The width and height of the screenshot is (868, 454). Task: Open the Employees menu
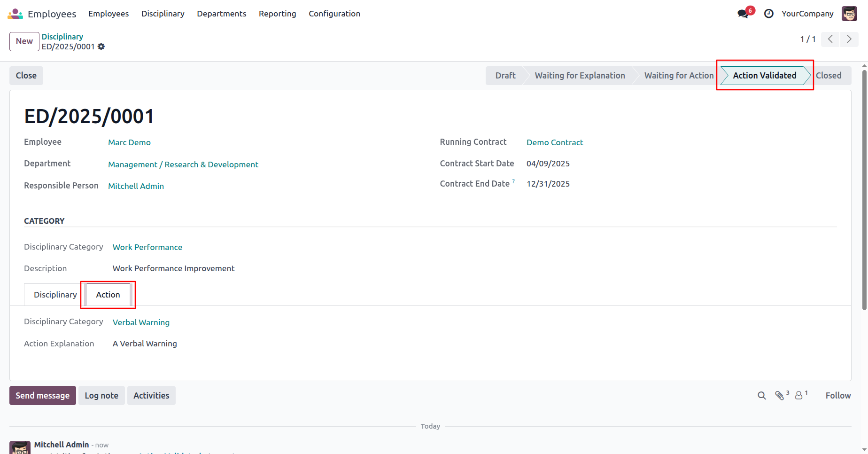(108, 14)
